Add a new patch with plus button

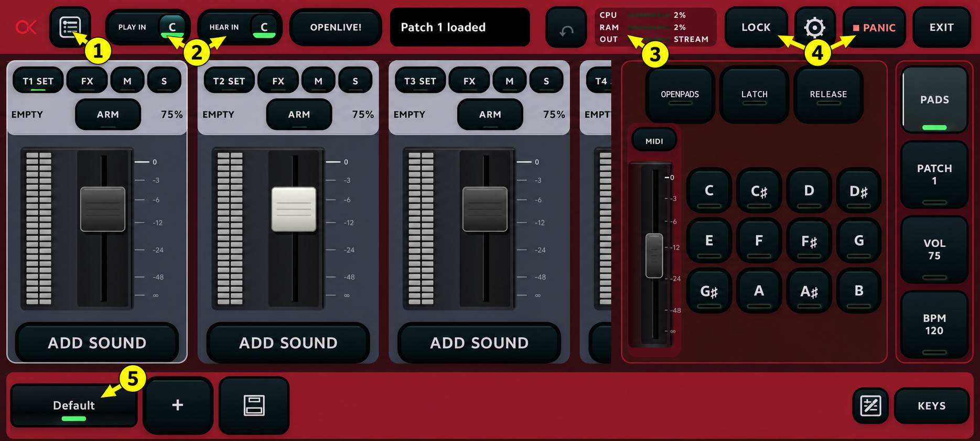[x=178, y=405]
